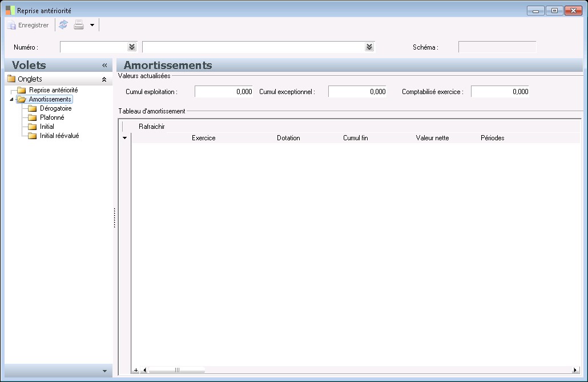588x382 pixels.
Task: Click the horizontal scrollbar thumb
Action: [176, 370]
